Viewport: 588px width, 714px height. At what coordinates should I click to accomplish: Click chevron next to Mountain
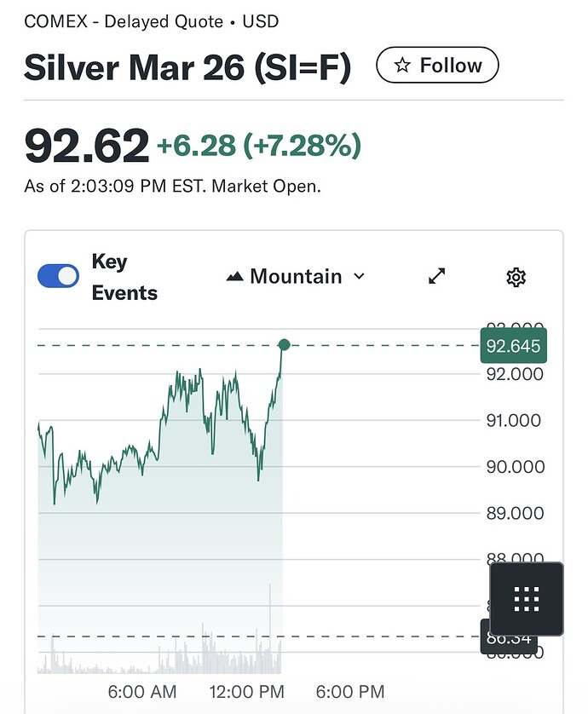pos(359,276)
